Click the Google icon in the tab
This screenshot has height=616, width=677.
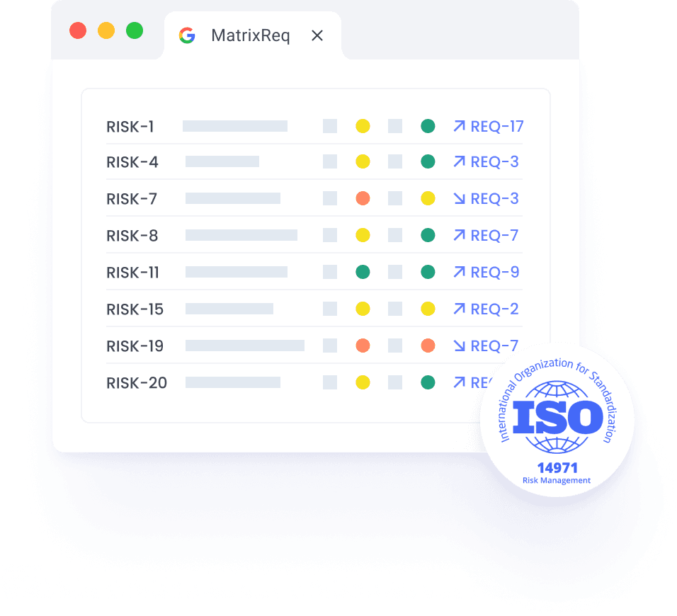coord(187,35)
